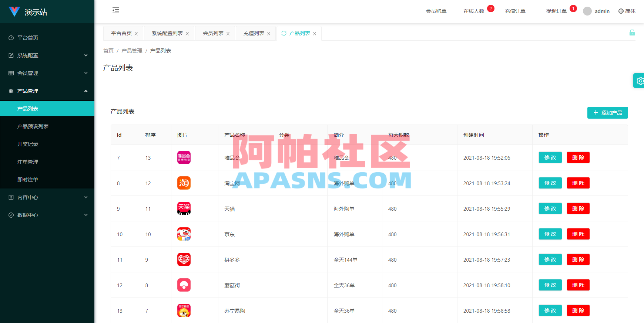Click the 首页 breadcrumb link
Viewport: 644px width, 323px height.
pos(108,51)
